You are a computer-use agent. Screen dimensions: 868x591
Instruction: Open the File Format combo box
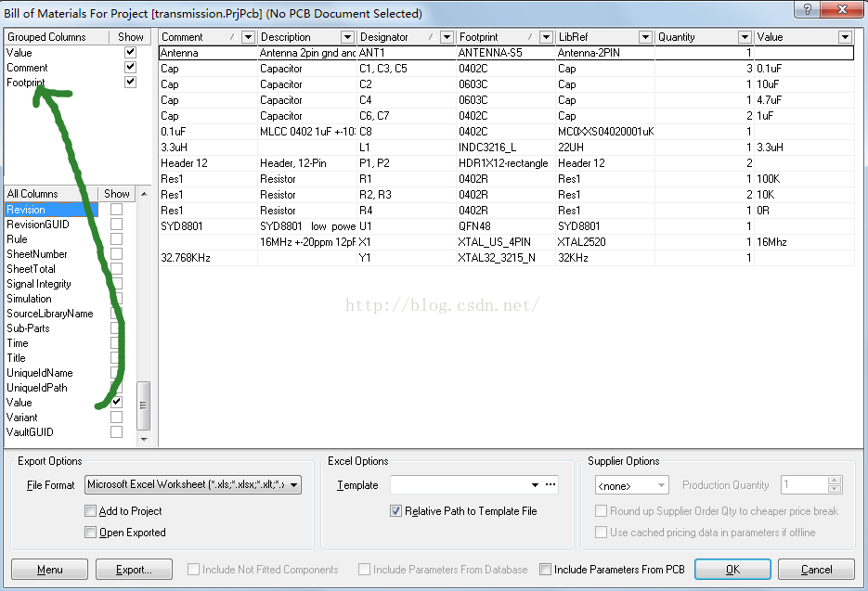pyautogui.click(x=193, y=484)
